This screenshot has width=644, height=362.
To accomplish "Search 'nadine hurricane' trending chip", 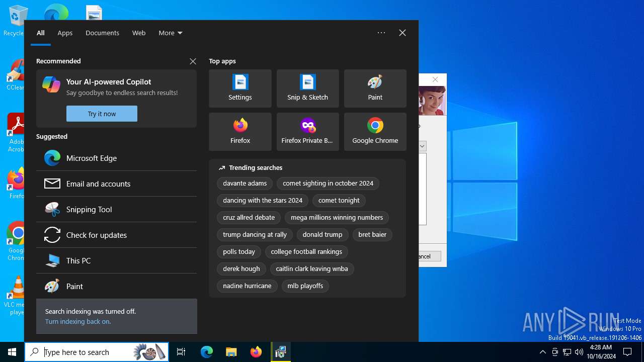I will [247, 286].
